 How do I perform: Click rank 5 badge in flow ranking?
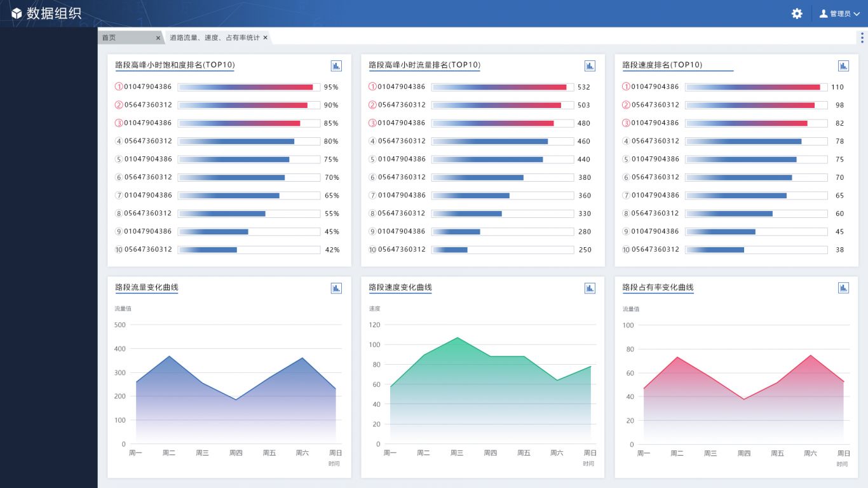tap(372, 159)
